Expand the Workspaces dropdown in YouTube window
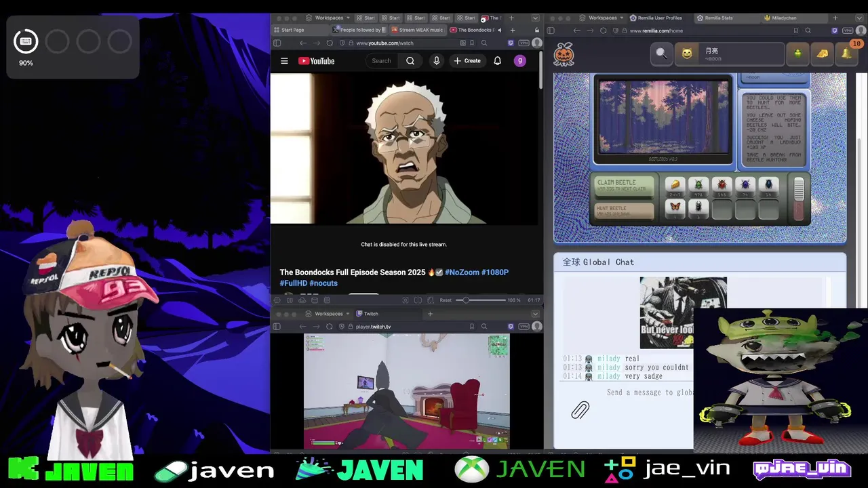This screenshot has width=868, height=488. [328, 18]
